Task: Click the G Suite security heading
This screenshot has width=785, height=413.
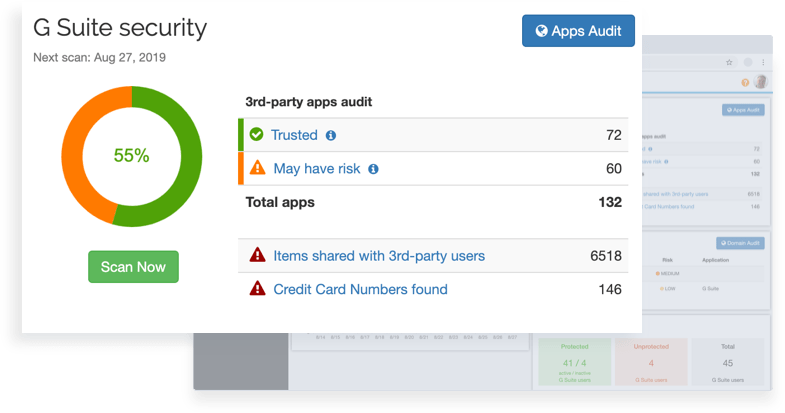Action: 120,28
